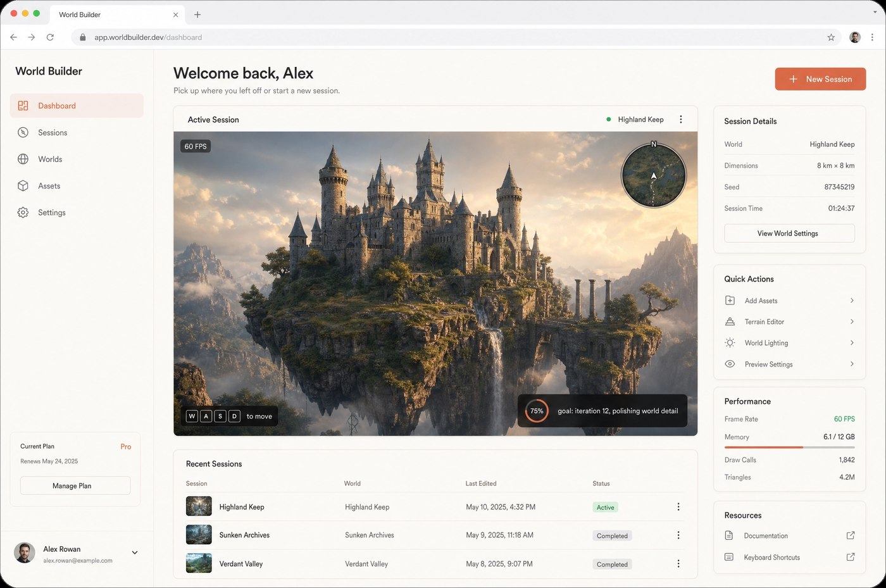
Task: Click the Dashboard grid icon
Action: coord(23,106)
